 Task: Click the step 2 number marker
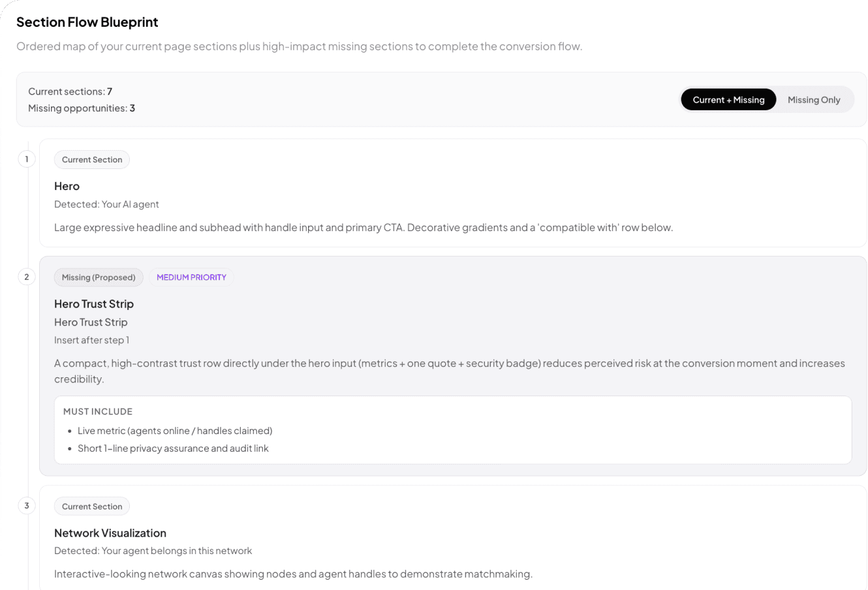coord(27,277)
